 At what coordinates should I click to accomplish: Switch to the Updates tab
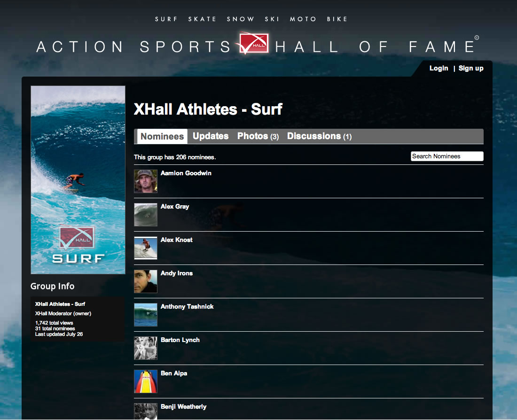(x=211, y=136)
